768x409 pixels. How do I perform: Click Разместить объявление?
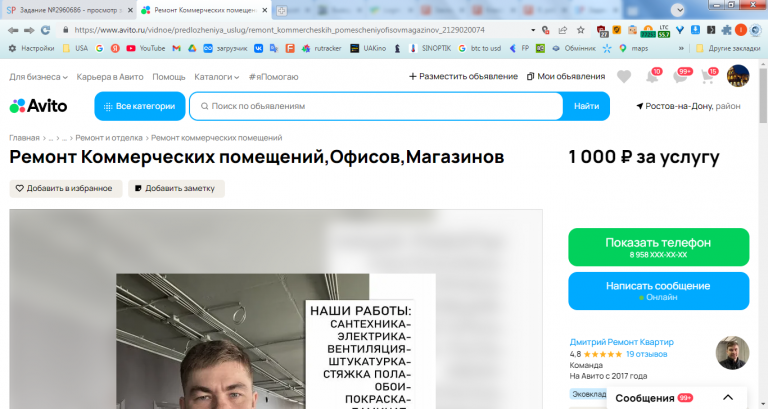pyautogui.click(x=463, y=76)
